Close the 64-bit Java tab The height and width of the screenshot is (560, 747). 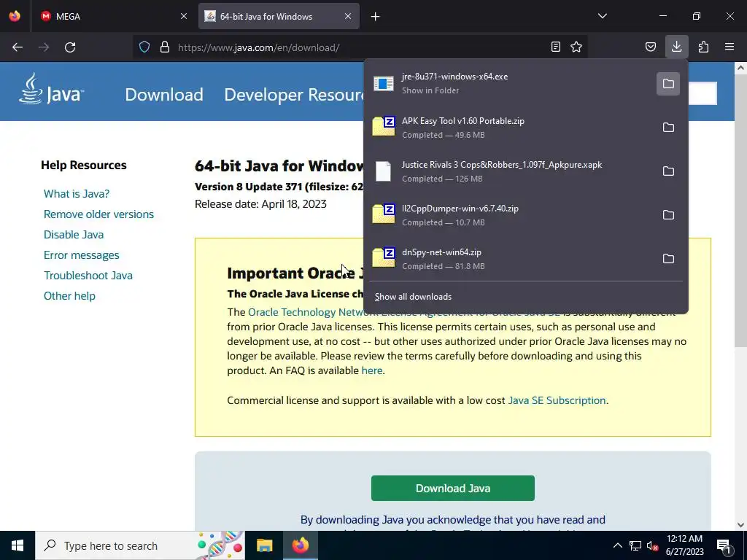(348, 16)
